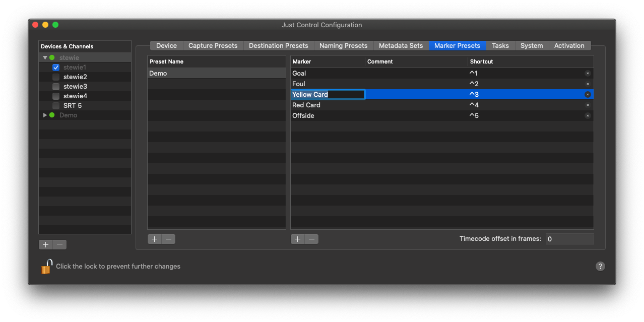The height and width of the screenshot is (322, 644).
Task: Click the Marker column header
Action: click(328, 61)
